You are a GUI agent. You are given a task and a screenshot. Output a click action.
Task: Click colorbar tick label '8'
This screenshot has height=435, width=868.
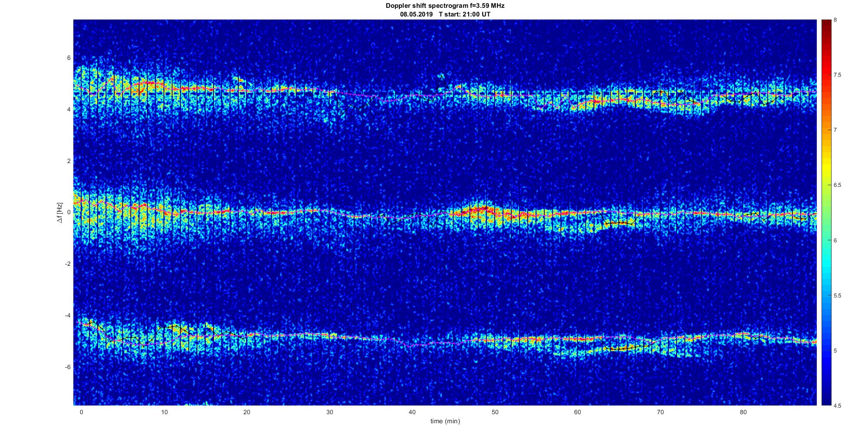(835, 20)
